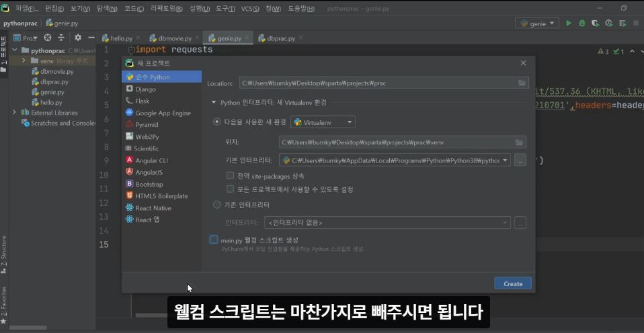The width and height of the screenshot is (644, 333).
Task: Switch to the hello.py editor tab
Action: pos(121,38)
